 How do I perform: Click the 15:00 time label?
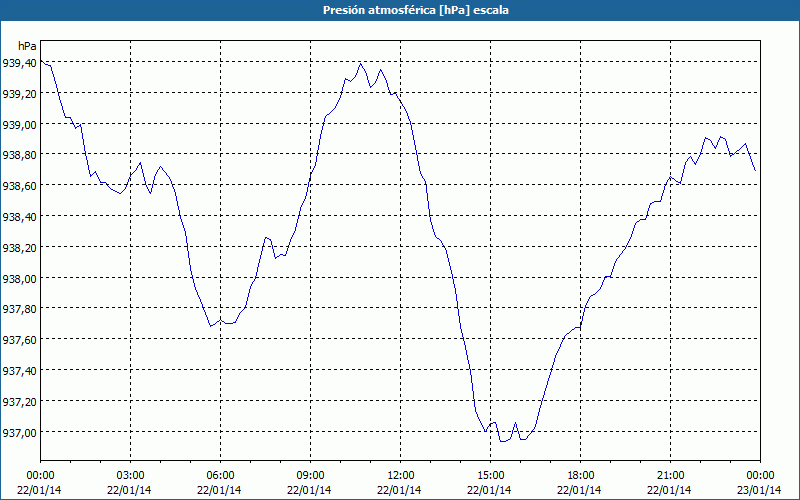490,476
